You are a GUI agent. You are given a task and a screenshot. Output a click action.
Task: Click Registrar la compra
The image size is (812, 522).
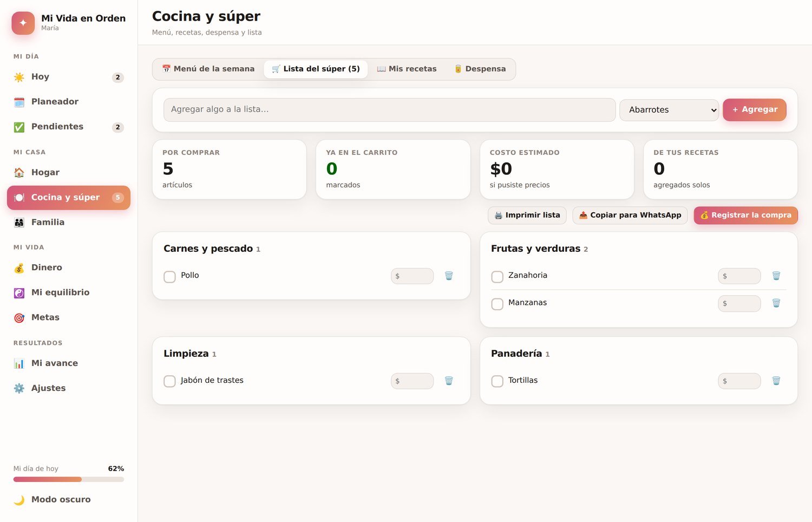(x=746, y=216)
